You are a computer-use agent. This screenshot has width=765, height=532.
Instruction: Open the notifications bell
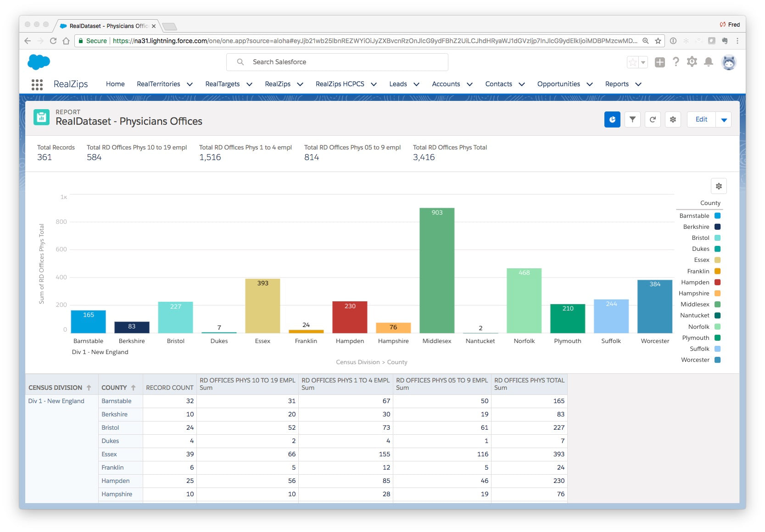click(x=709, y=62)
